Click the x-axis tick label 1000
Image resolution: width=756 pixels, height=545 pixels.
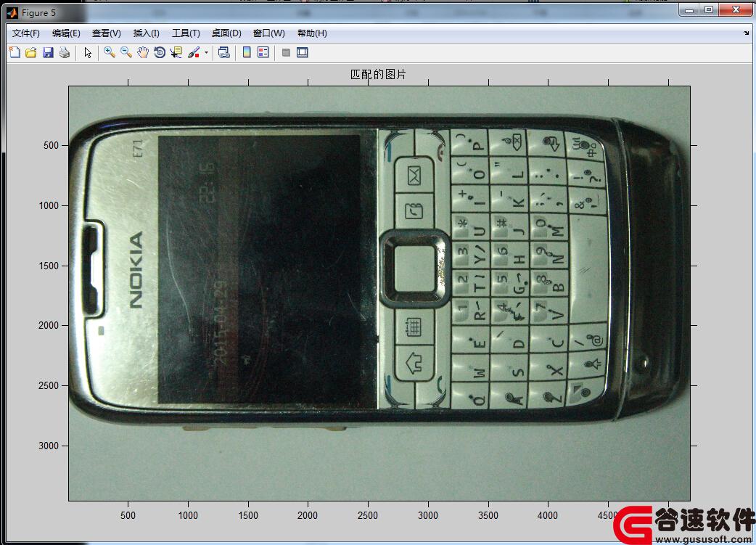188,515
